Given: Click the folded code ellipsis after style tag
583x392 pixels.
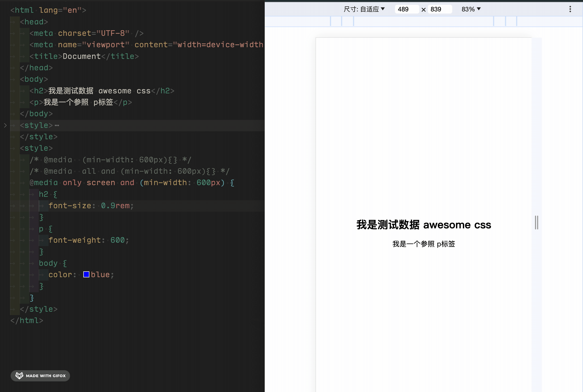Looking at the screenshot, I should click(57, 125).
